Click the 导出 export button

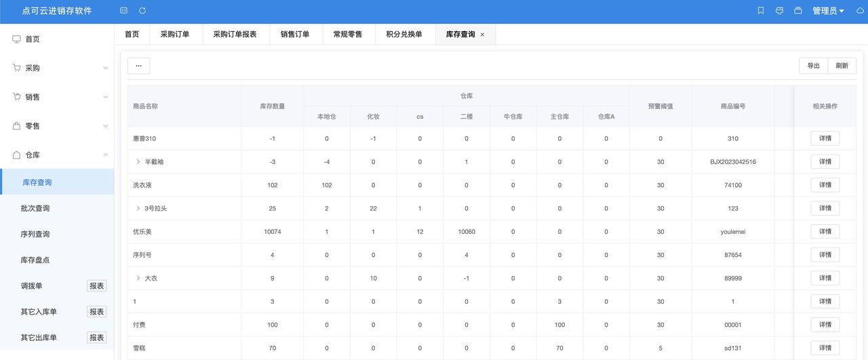pyautogui.click(x=814, y=66)
